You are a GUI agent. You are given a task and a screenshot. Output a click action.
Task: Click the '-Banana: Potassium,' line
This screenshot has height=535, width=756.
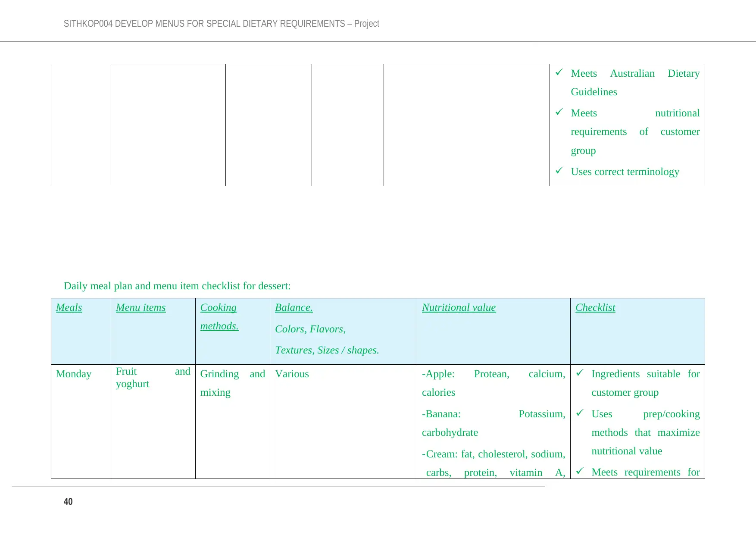point(494,414)
